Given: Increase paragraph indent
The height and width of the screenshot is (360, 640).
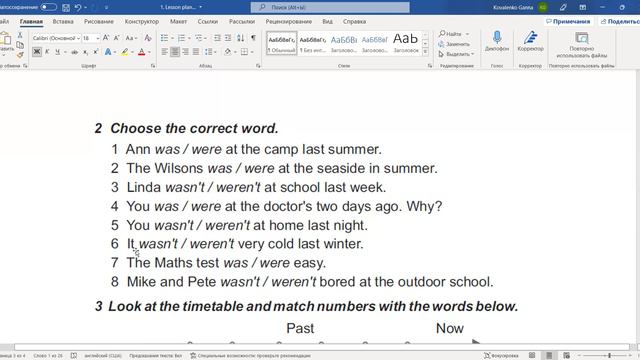Looking at the screenshot, I should (x=228, y=38).
